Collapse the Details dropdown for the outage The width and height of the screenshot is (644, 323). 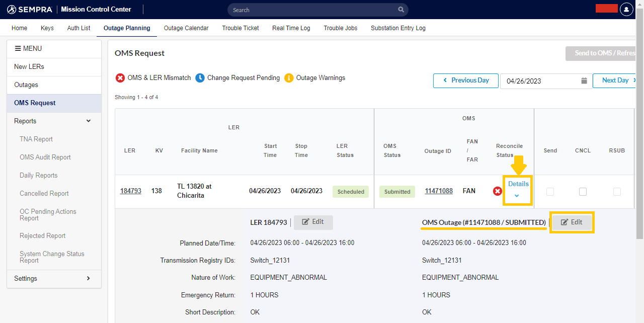point(518,189)
